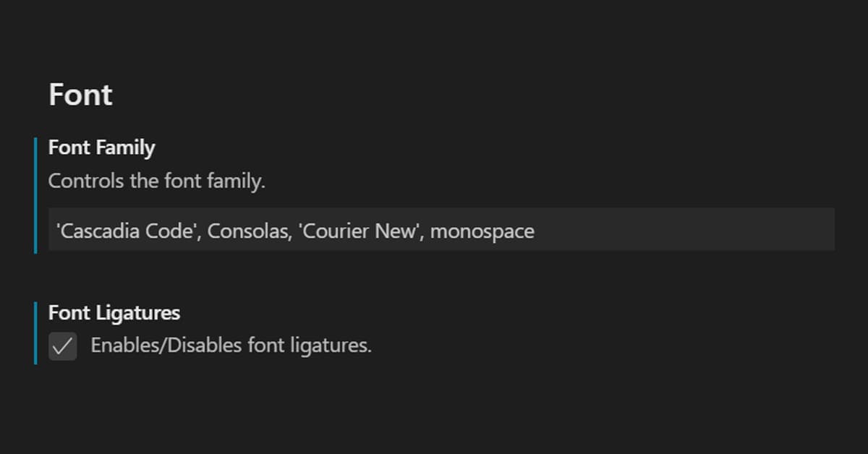
Task: Disable the Enables/Disables font ligatures option
Action: tap(62, 346)
